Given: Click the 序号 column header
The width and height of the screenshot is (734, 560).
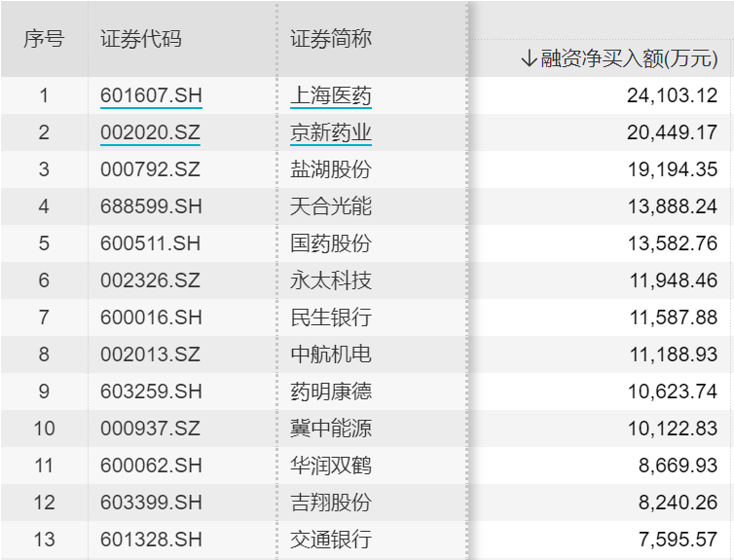Looking at the screenshot, I should coord(44,39).
